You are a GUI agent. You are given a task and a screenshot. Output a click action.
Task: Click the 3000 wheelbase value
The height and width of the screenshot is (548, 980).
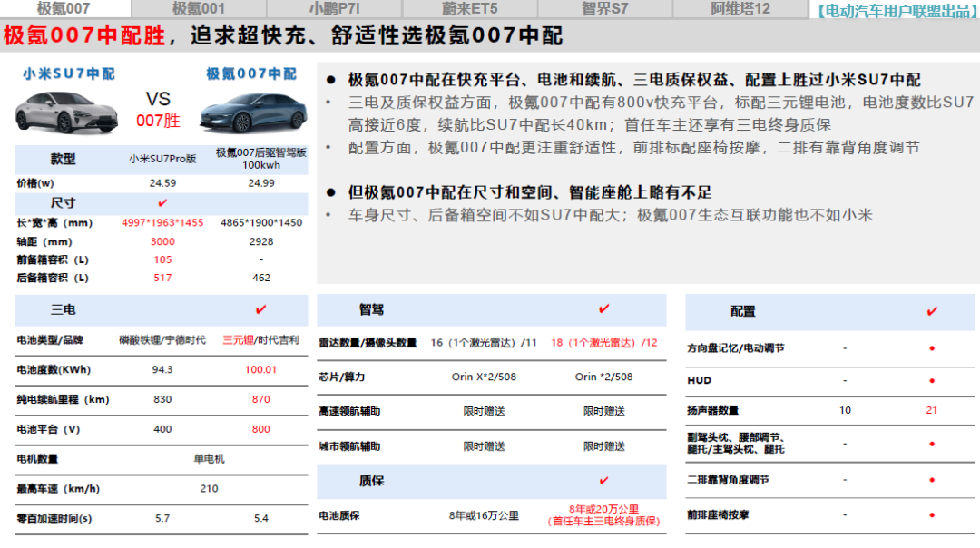tap(162, 241)
